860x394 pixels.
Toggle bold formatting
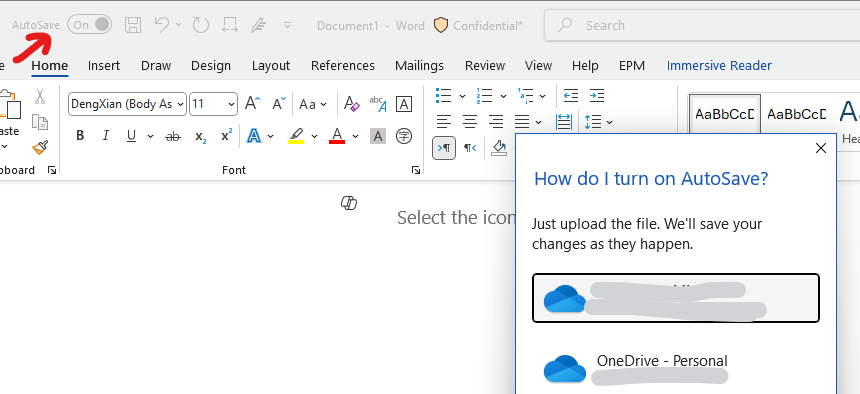pyautogui.click(x=80, y=136)
